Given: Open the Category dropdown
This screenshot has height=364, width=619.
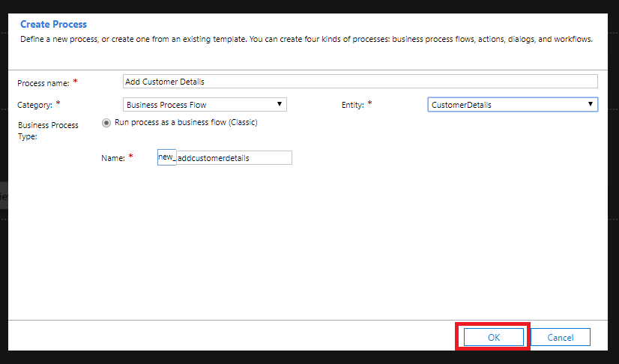Looking at the screenshot, I should 205,105.
